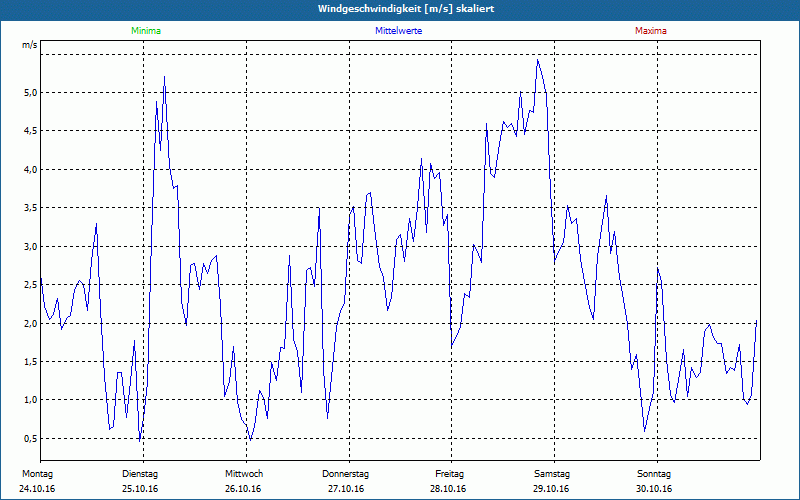Click the 2,0 y-axis value
The width and height of the screenshot is (800, 500).
point(31,323)
